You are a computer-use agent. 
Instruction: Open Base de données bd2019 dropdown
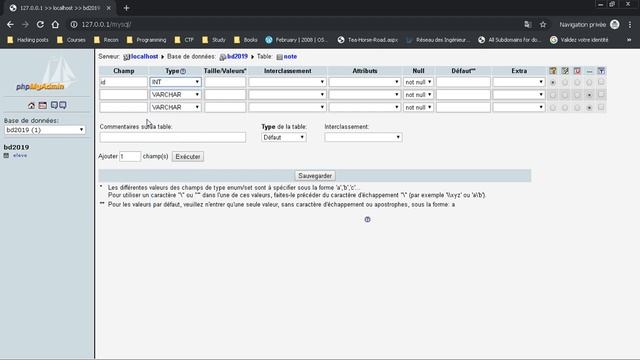[x=44, y=130]
